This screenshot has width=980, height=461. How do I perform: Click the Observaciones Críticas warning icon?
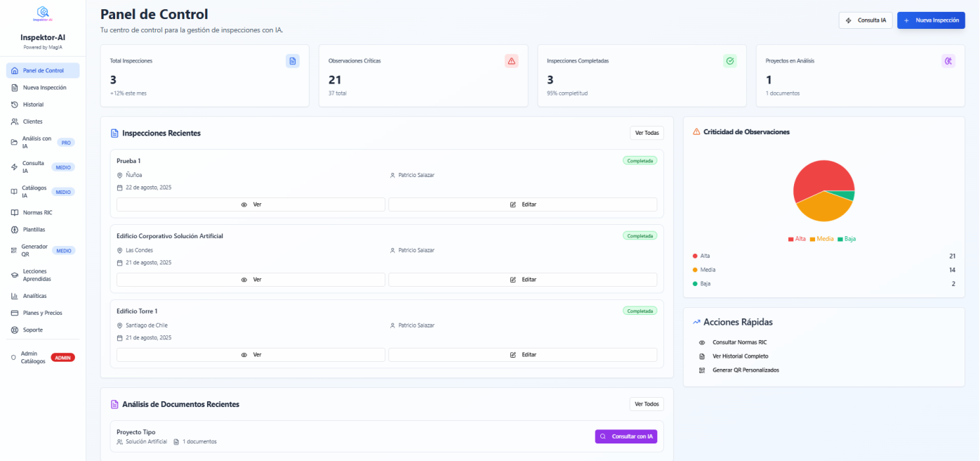tap(511, 61)
